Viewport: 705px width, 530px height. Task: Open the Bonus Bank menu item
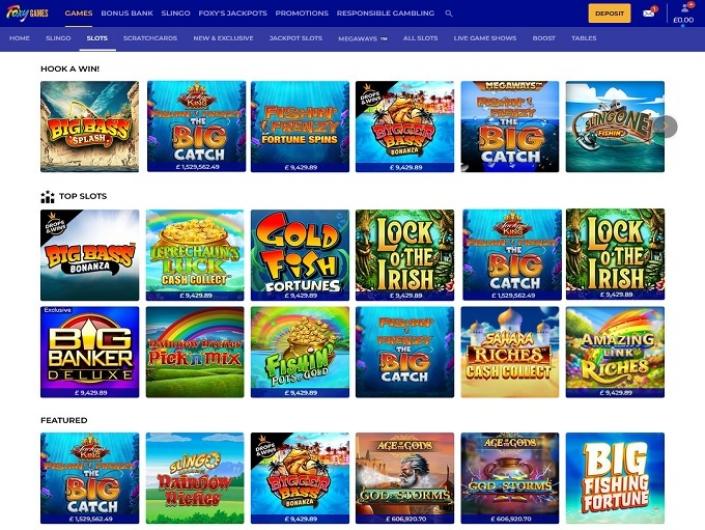click(x=127, y=13)
